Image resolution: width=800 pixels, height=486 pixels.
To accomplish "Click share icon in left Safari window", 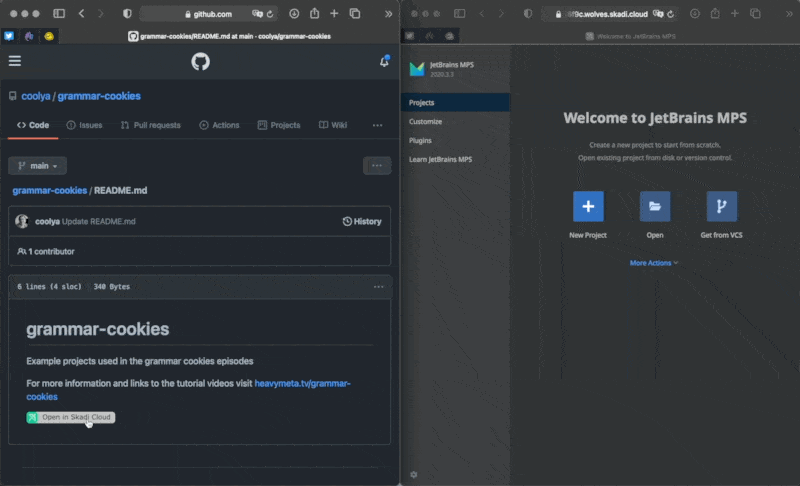I will [x=314, y=14].
